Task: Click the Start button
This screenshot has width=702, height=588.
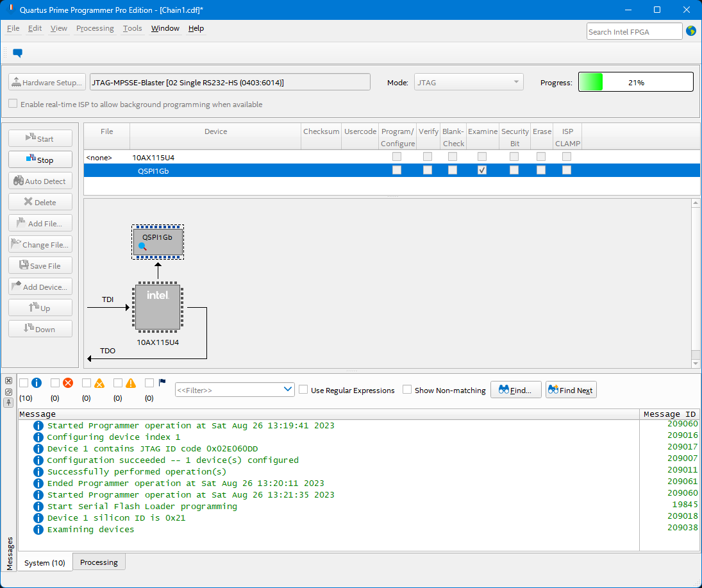Action: coord(40,139)
